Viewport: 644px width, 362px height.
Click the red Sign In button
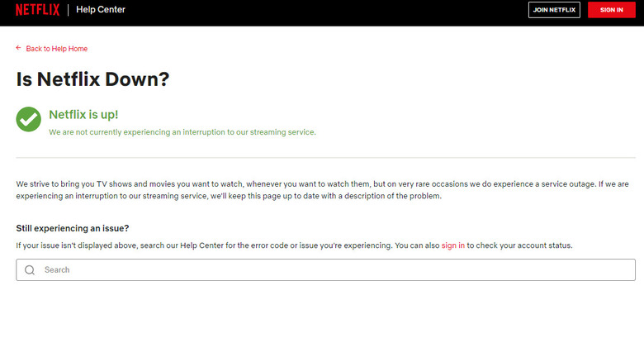click(x=611, y=10)
